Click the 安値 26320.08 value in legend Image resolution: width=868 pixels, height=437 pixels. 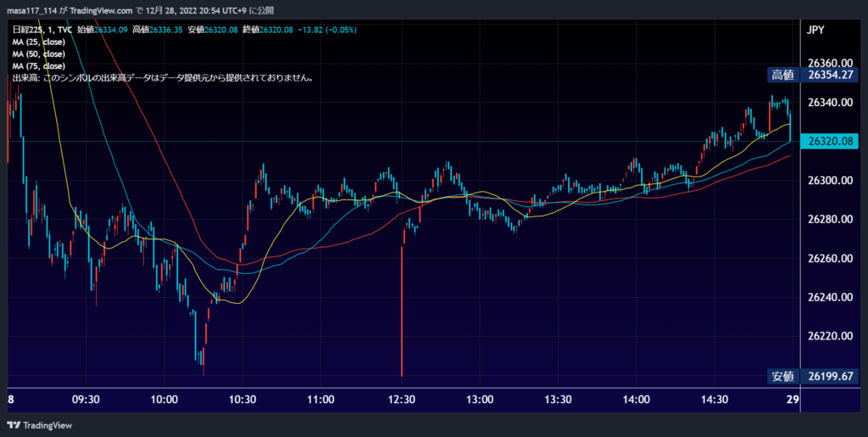click(213, 30)
